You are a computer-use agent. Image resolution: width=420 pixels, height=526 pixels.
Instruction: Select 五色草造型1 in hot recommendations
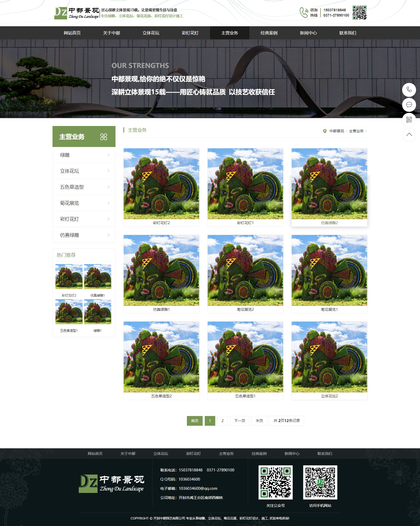(69, 312)
